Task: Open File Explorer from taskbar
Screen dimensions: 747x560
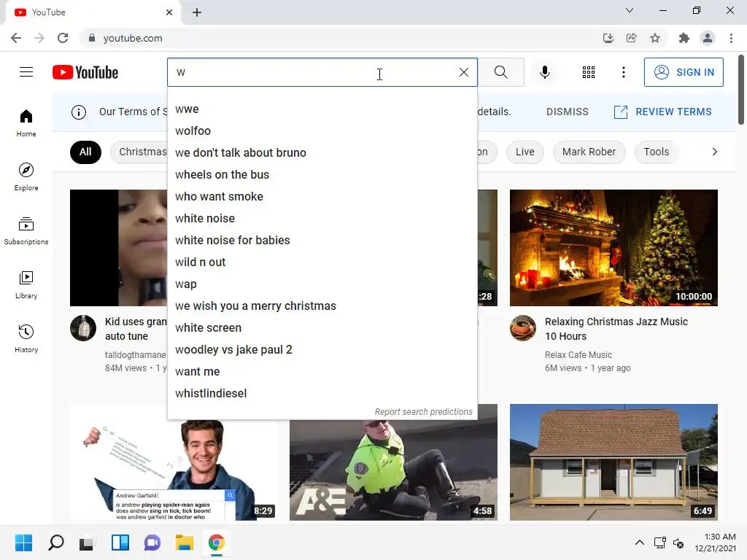Action: point(184,542)
